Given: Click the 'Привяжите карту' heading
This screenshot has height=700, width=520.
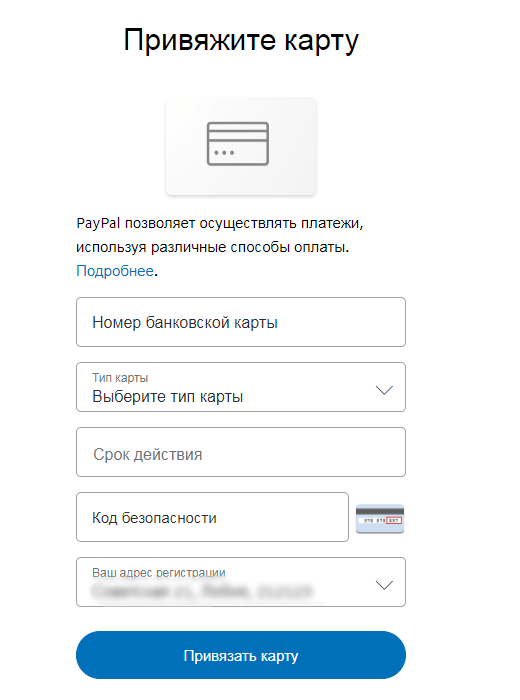Looking at the screenshot, I should [241, 40].
